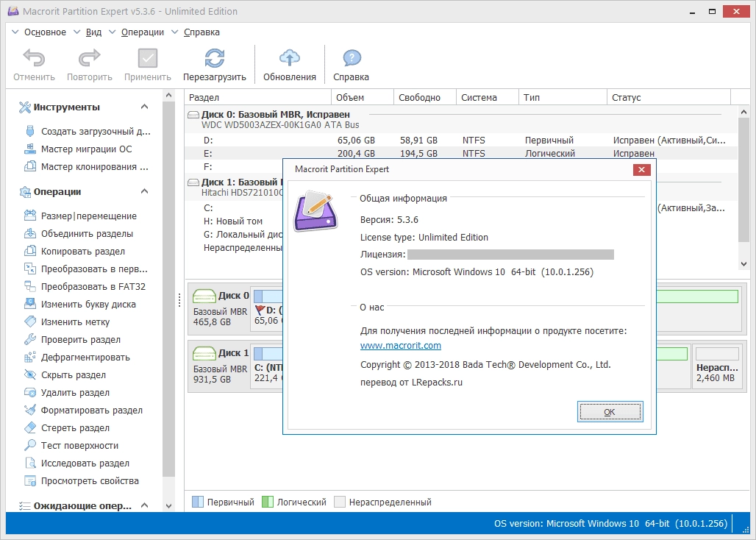This screenshot has width=756, height=540.
Task: Sort by Система column header
Action: point(487,97)
